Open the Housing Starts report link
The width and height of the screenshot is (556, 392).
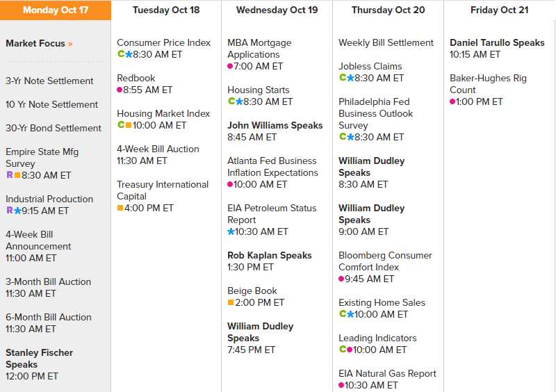[x=259, y=90]
